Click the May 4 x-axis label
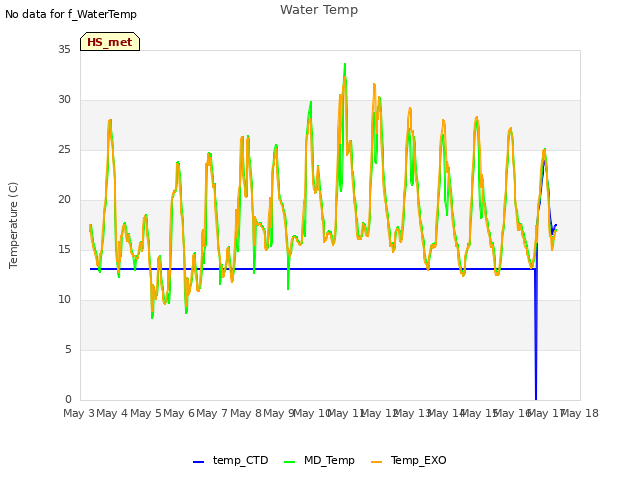 [x=112, y=413]
